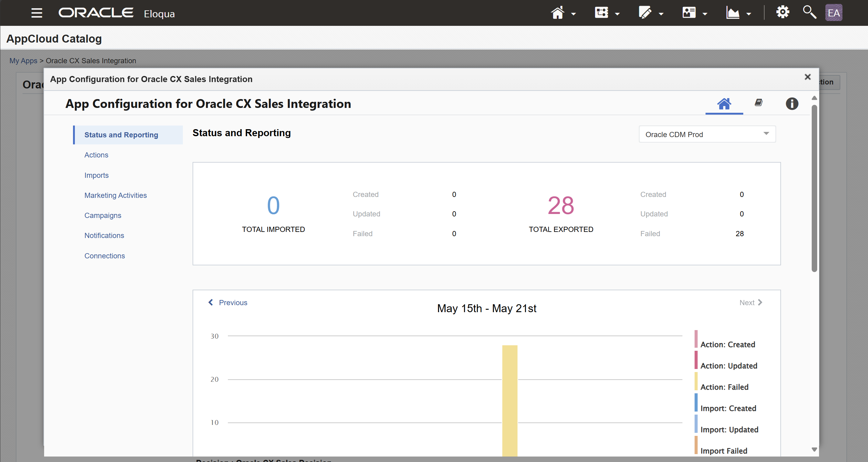Expand the Audience menu arrow
This screenshot has height=462, width=868.
705,14
